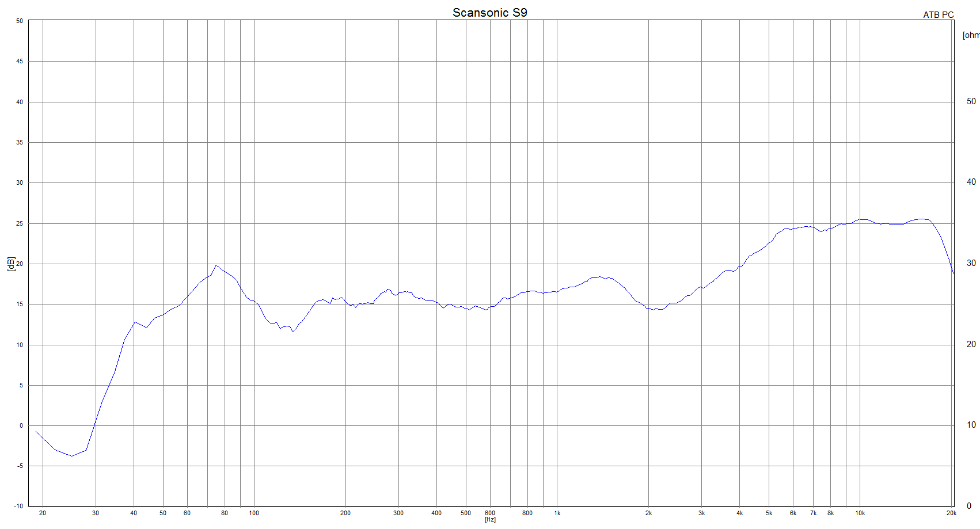Click the 100 Hz tick on the frequency axis

pos(254,513)
